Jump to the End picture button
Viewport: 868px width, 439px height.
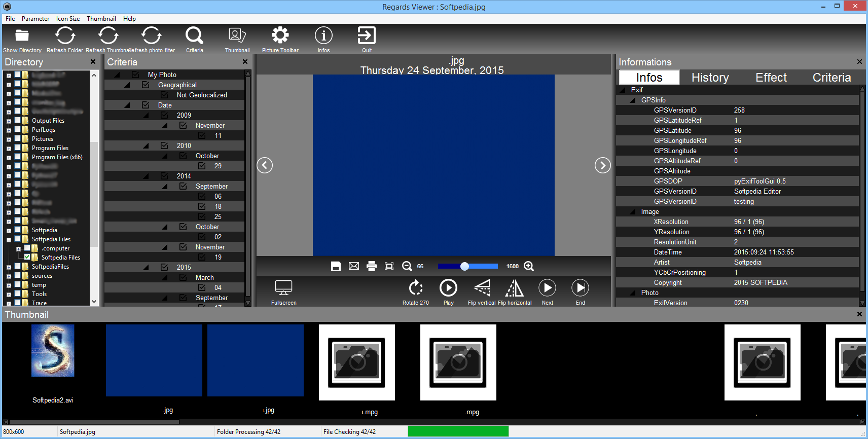(580, 288)
